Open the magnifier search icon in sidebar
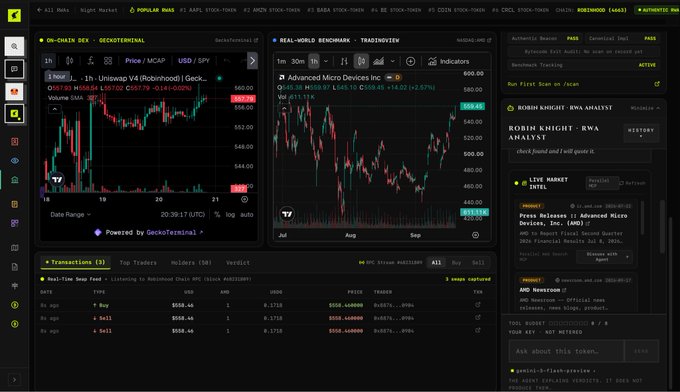680x392 pixels. pyautogui.click(x=14, y=46)
